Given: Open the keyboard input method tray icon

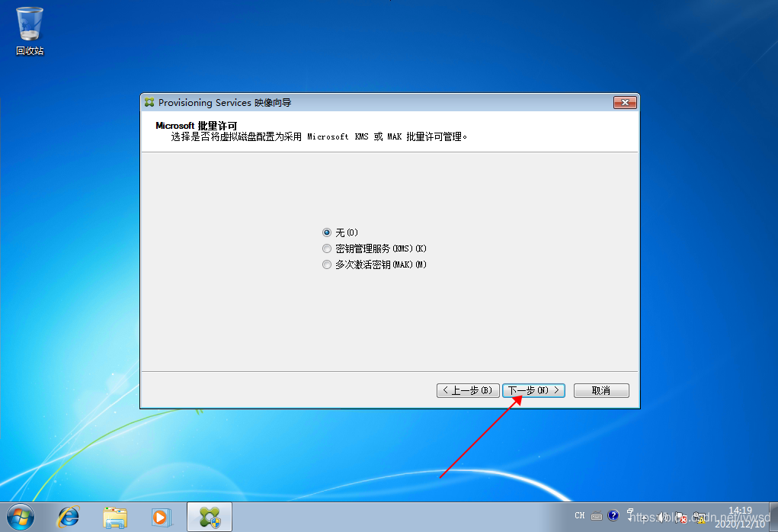Looking at the screenshot, I should pyautogui.click(x=597, y=516).
